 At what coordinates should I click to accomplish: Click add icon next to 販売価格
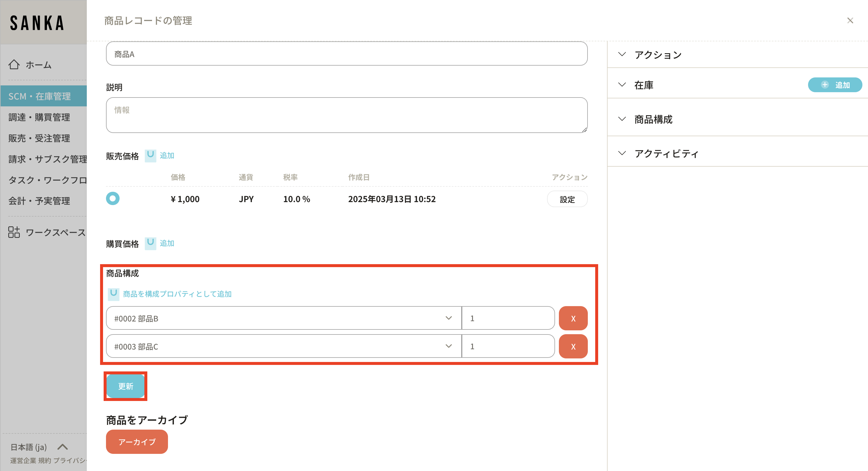point(150,155)
